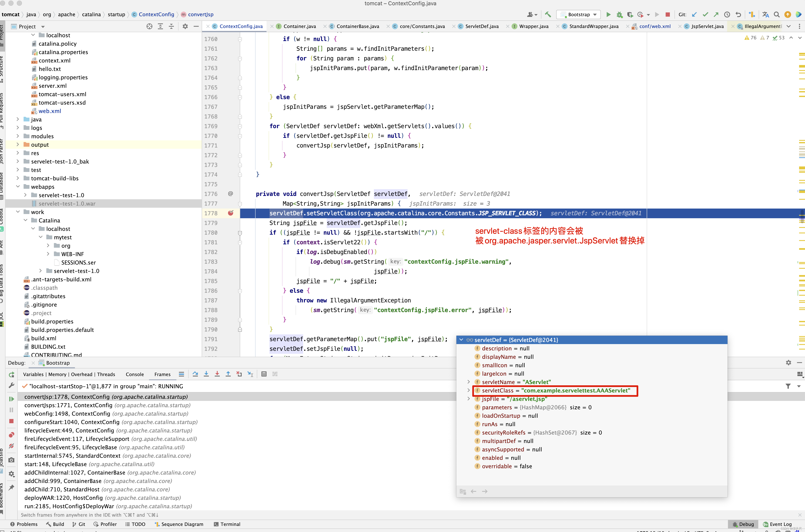
Task: Toggle Pin Tab icon in debug panel
Action: pos(11,488)
